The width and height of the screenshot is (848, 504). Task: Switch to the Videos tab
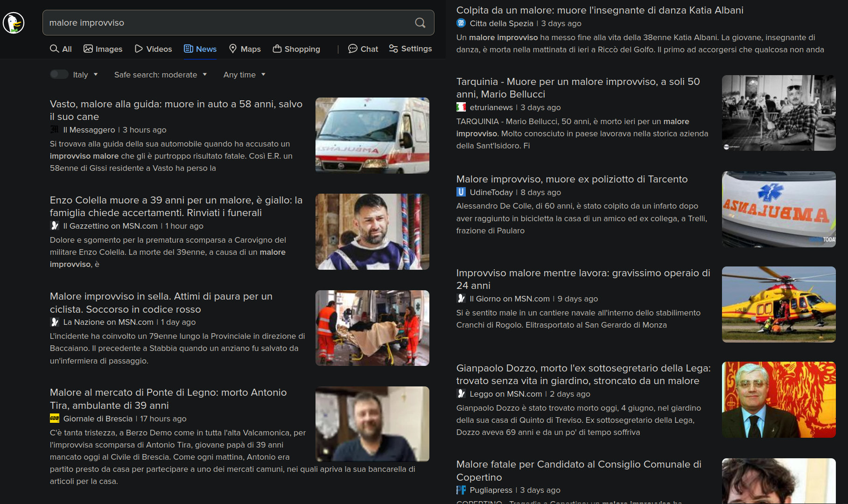pyautogui.click(x=153, y=49)
